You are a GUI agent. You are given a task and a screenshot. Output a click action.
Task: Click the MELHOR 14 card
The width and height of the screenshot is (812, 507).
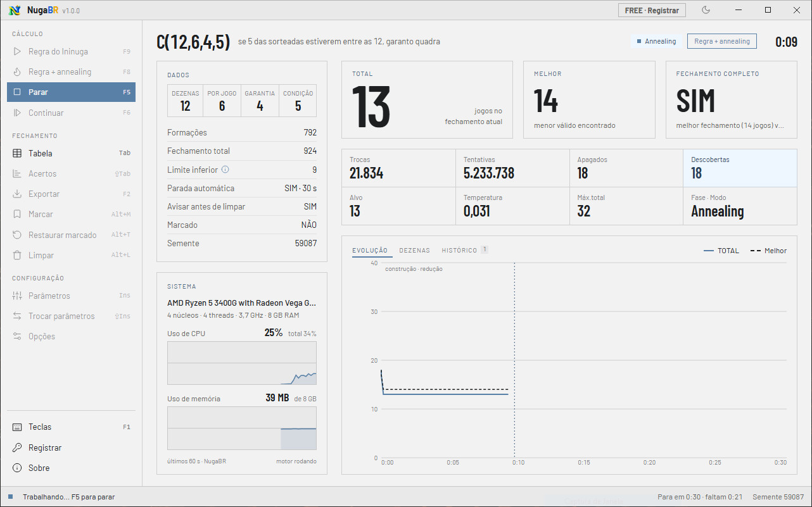click(589, 99)
